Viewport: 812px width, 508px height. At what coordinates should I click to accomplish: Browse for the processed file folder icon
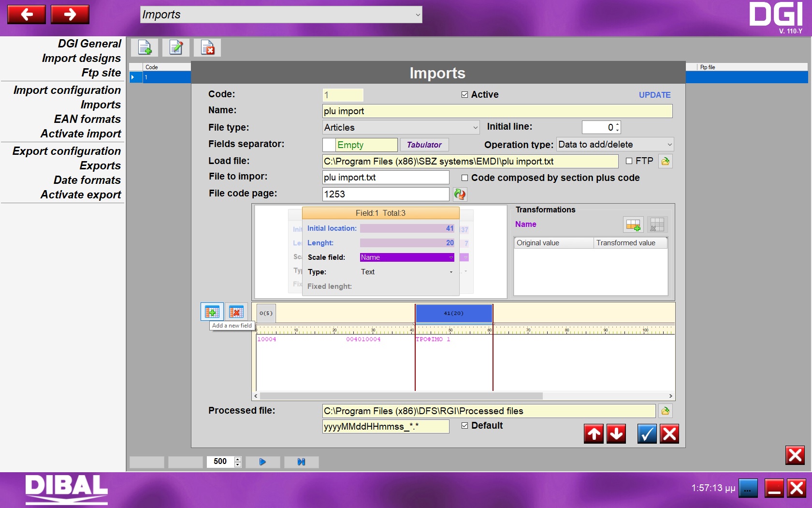coord(666,411)
